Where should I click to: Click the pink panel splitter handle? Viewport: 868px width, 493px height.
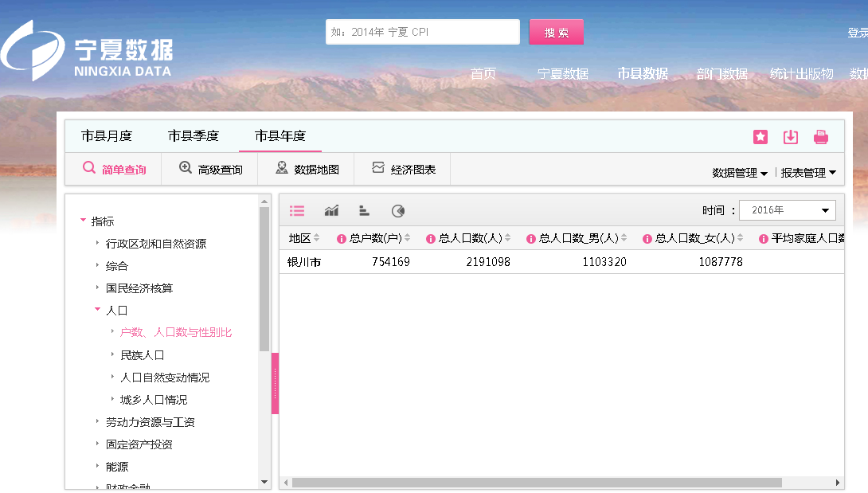(275, 383)
